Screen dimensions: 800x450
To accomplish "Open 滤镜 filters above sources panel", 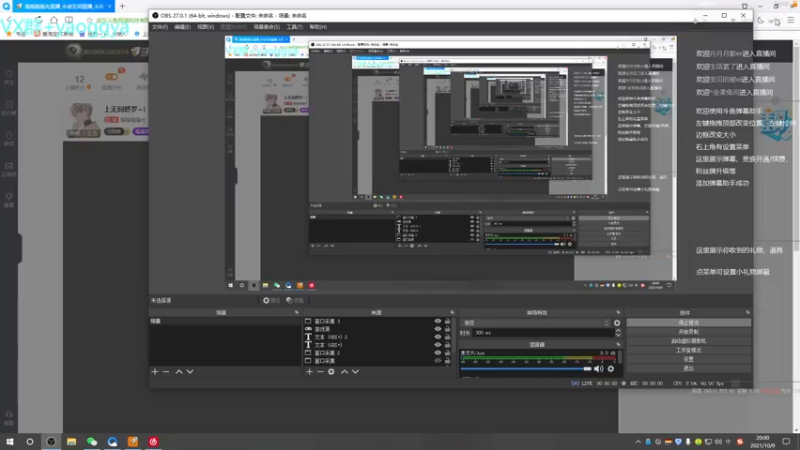I will [x=295, y=301].
